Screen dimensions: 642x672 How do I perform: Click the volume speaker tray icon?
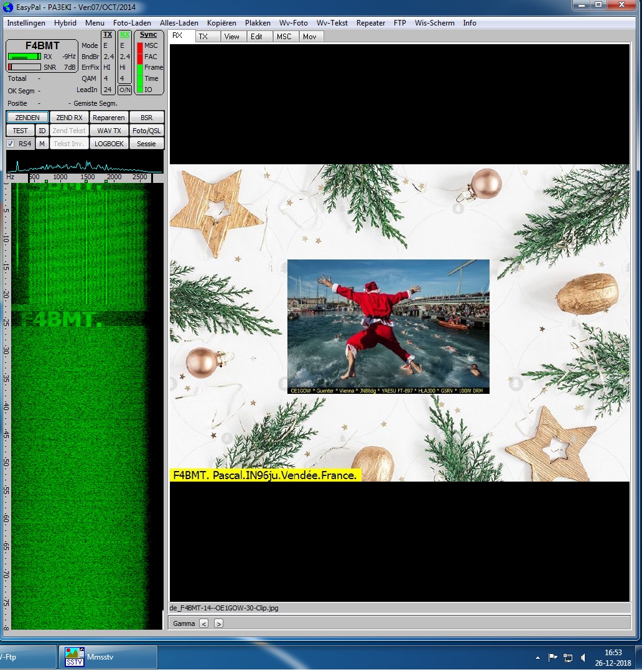[x=583, y=658]
